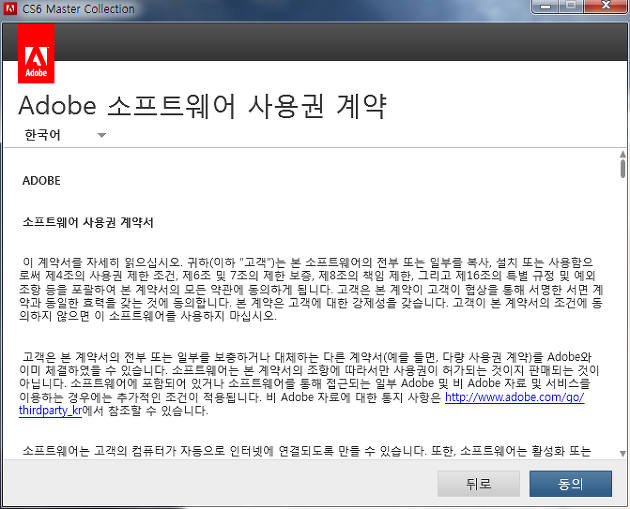Click the Adobe 소프트웨어 사용권 계약 title
This screenshot has height=509, width=630.
click(x=202, y=106)
